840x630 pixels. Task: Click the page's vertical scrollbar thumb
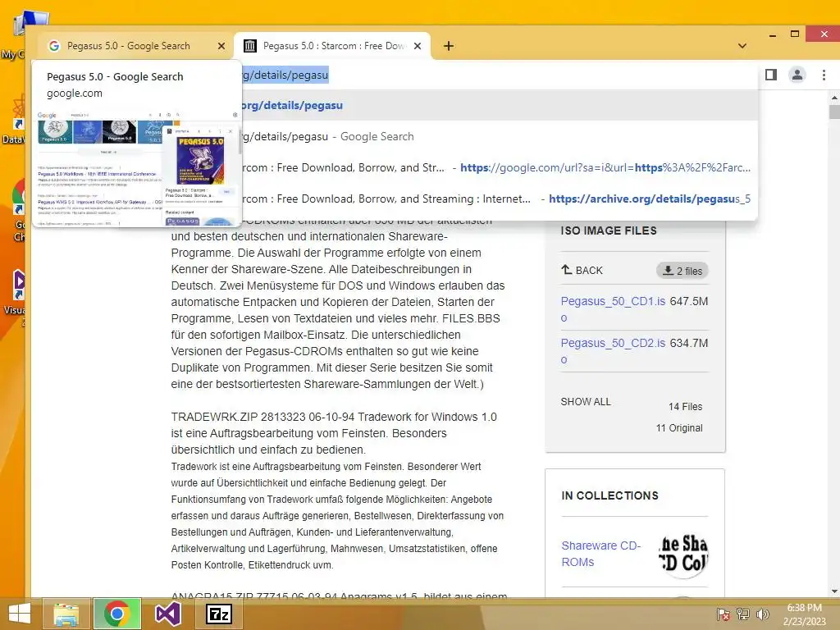[834, 112]
